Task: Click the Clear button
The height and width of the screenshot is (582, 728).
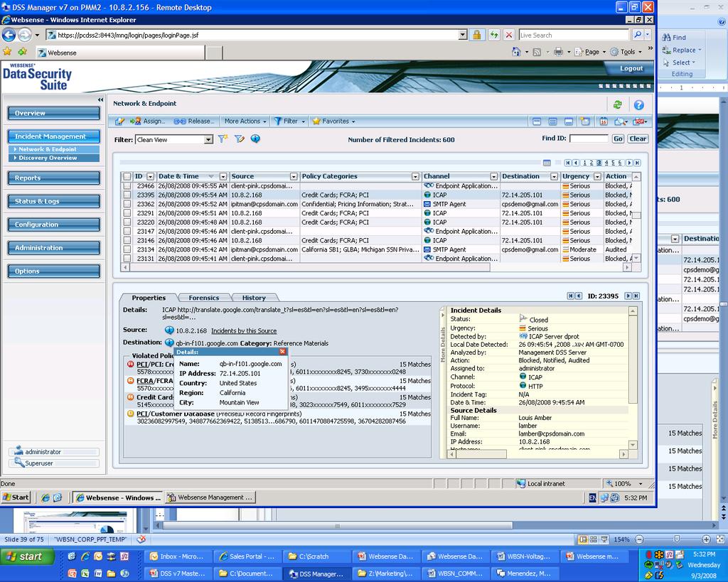Action: (638, 139)
